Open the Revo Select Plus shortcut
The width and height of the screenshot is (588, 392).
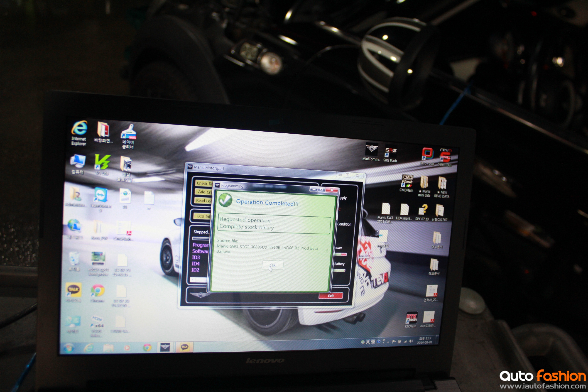click(x=445, y=157)
